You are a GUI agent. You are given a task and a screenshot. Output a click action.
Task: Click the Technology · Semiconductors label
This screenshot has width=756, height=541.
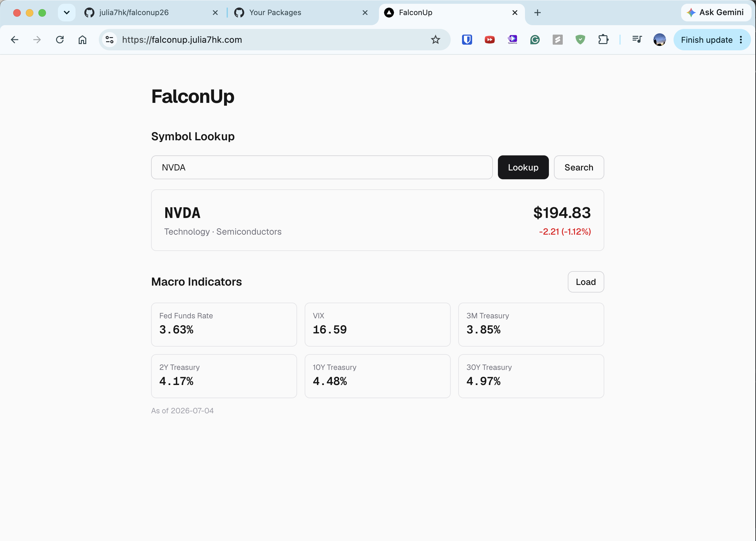click(x=223, y=231)
